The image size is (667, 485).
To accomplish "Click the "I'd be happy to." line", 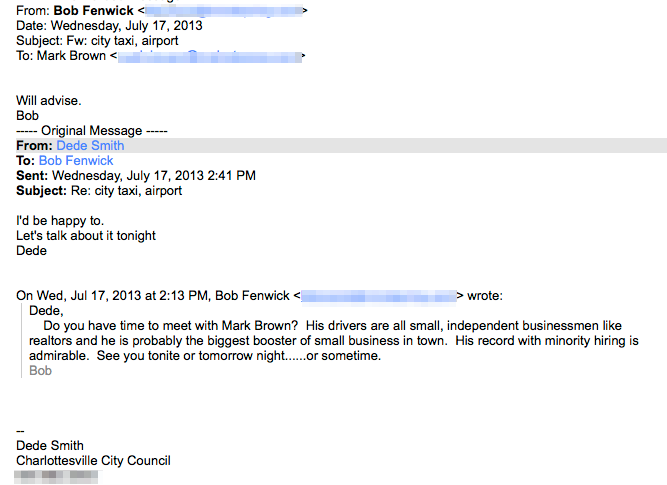I will pos(60,221).
